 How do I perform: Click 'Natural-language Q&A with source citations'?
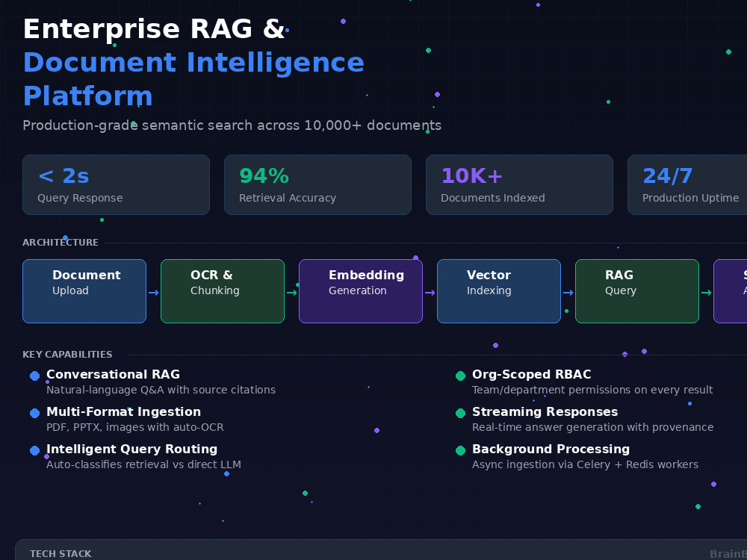161,390
